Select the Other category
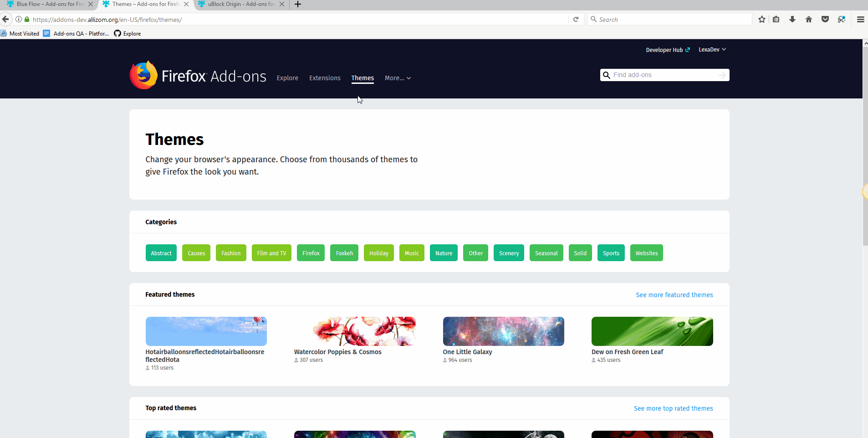 tap(475, 253)
